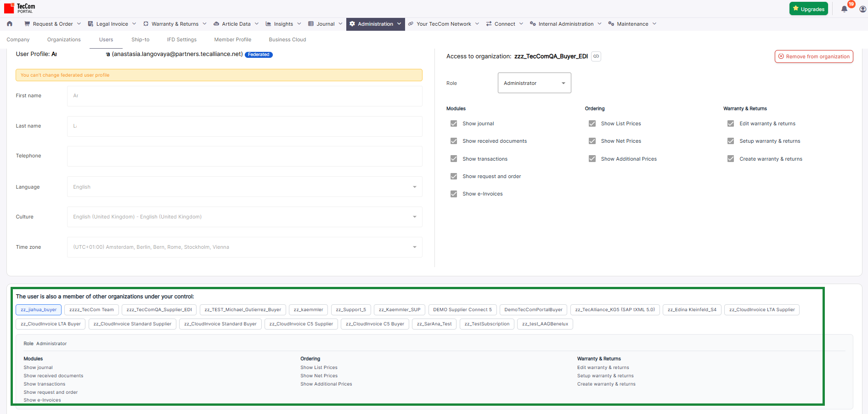Click the Upgrades button
This screenshot has width=868, height=414.
(809, 9)
